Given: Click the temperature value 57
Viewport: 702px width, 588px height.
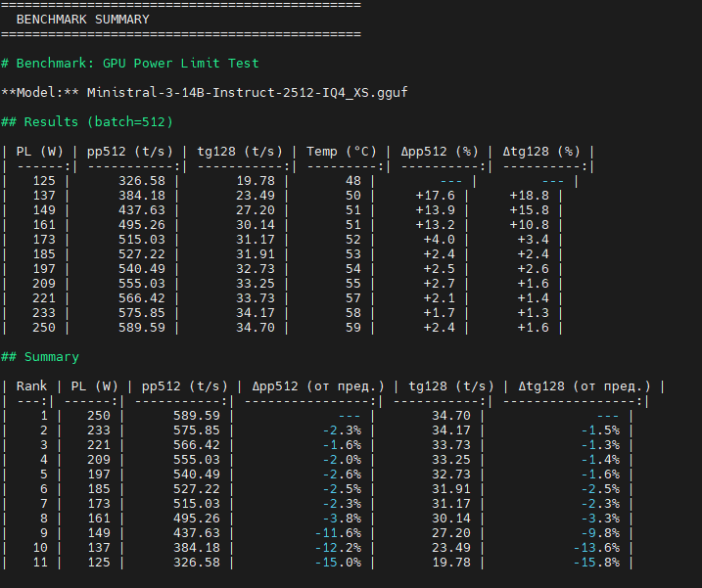Looking at the screenshot, I should click(353, 298).
